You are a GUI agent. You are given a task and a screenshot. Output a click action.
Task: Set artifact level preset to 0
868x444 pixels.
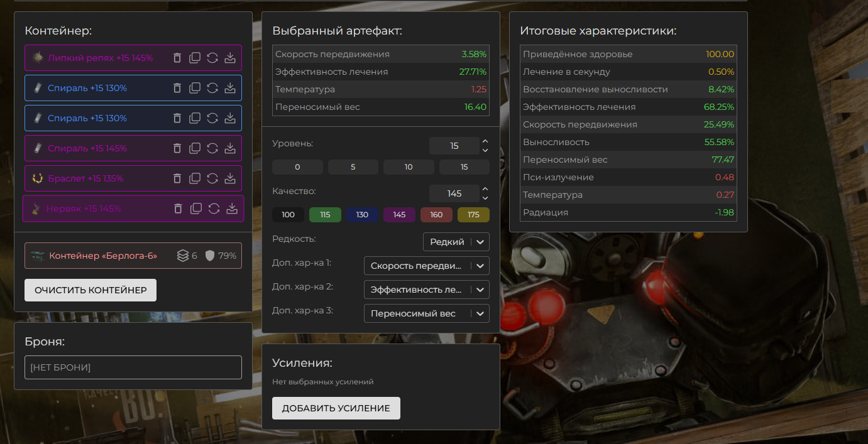(297, 167)
